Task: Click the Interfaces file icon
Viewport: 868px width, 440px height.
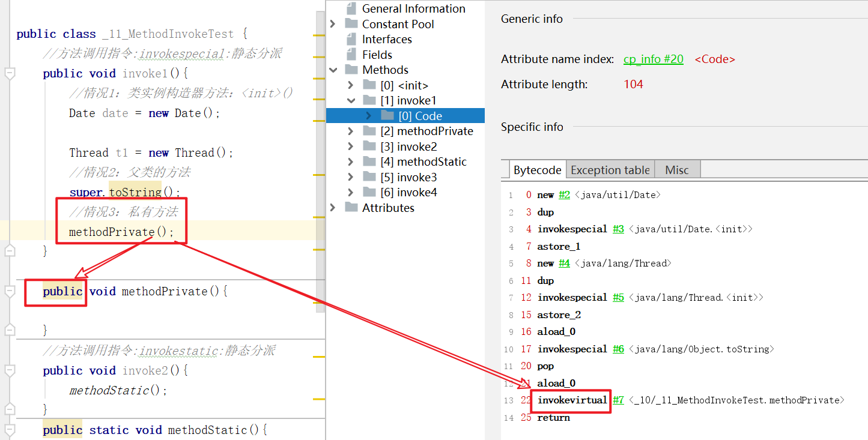Action: (x=351, y=39)
